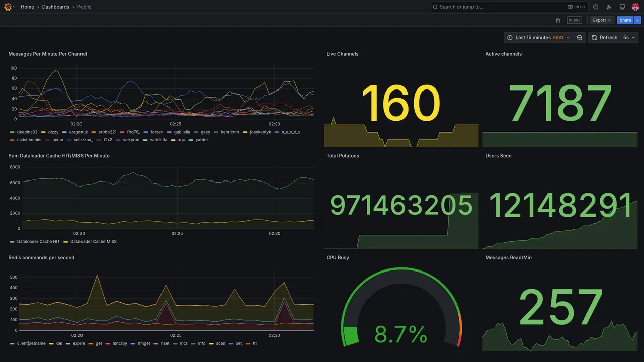Open the Export dropdown menu
The width and height of the screenshot is (644, 362).
tap(602, 20)
